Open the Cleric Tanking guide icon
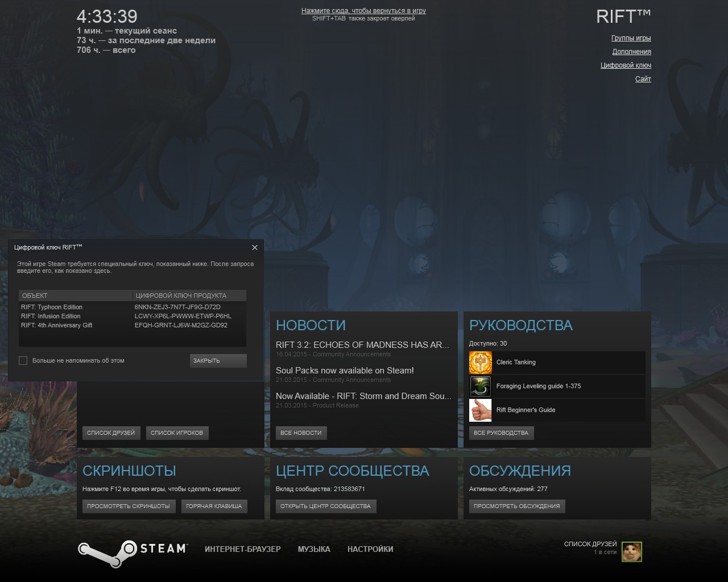 tap(480, 363)
